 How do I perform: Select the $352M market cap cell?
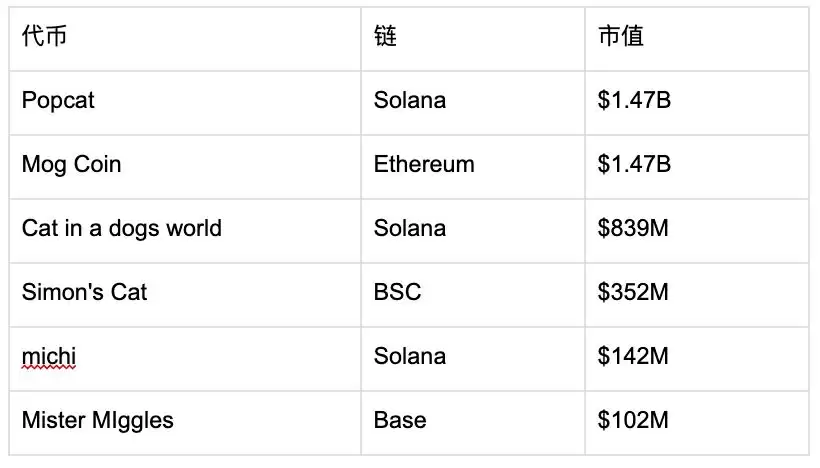click(x=632, y=293)
